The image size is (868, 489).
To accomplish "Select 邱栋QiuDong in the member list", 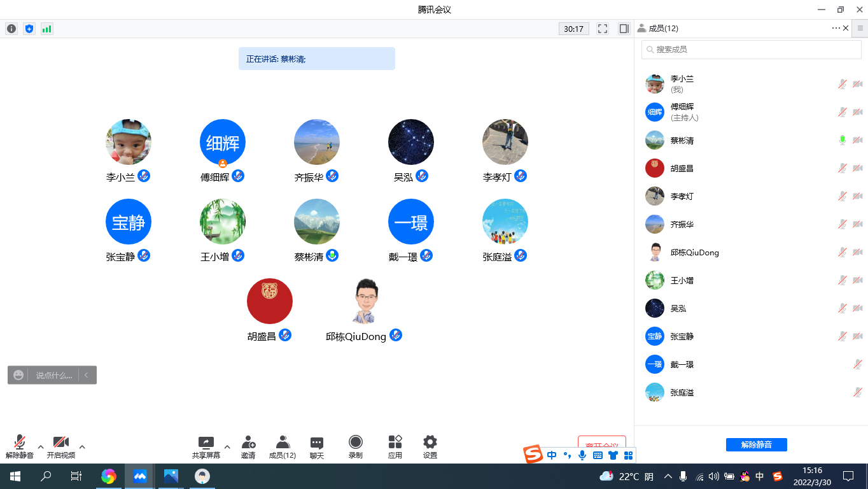I will click(752, 252).
